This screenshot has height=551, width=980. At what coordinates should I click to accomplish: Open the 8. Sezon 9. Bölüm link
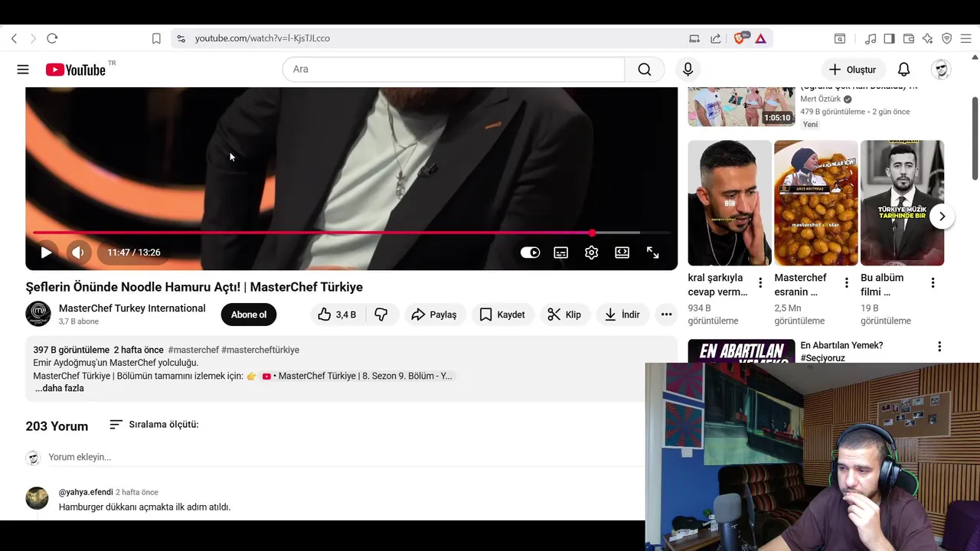tap(358, 376)
